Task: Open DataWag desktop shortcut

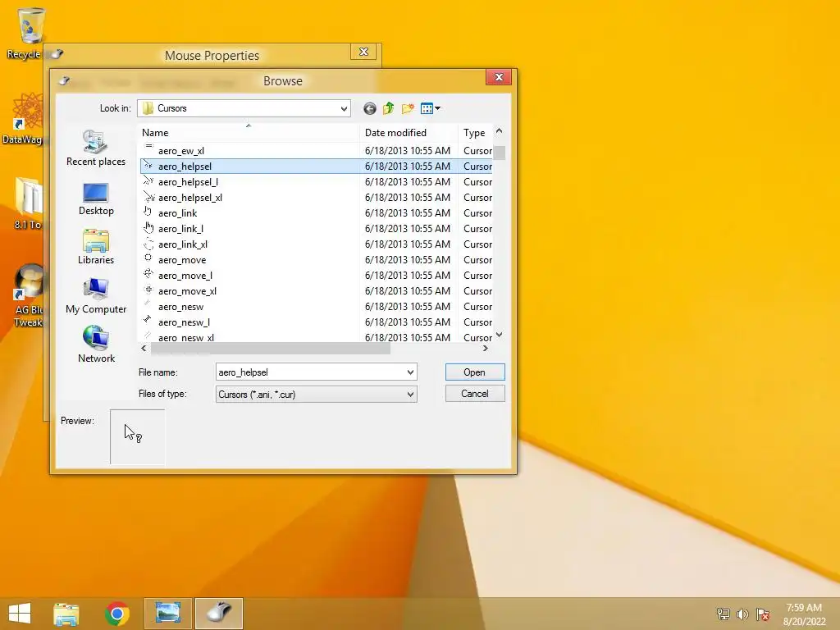Action: pos(22,118)
